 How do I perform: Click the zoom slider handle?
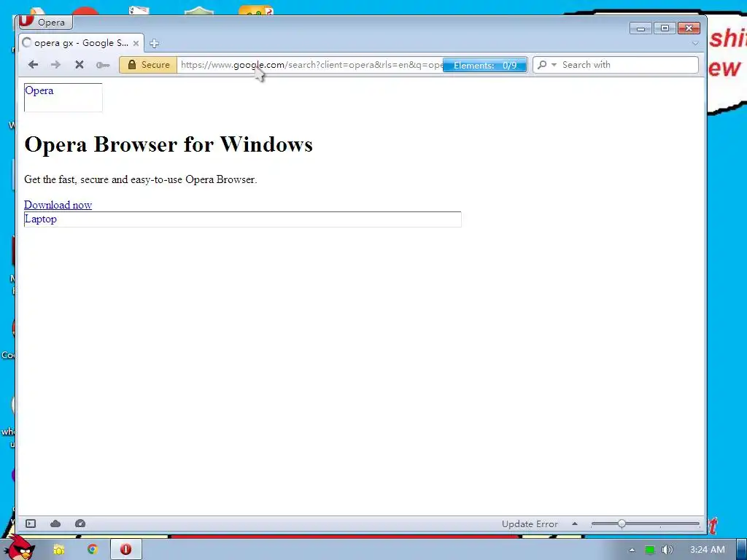pos(622,524)
